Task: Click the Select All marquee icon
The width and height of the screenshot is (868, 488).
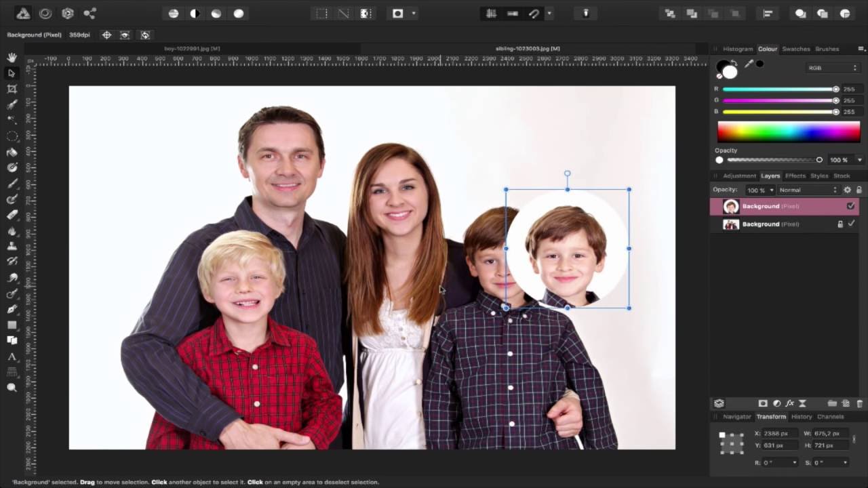Action: pyautogui.click(x=322, y=14)
